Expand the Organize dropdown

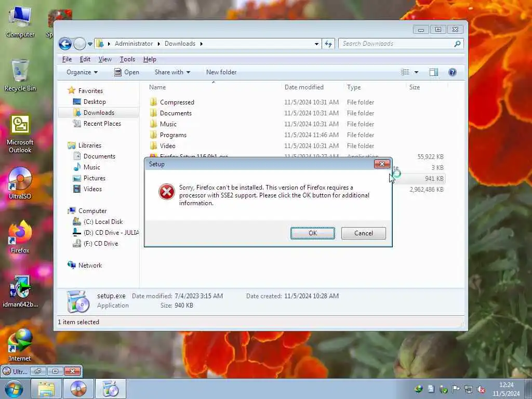click(82, 72)
